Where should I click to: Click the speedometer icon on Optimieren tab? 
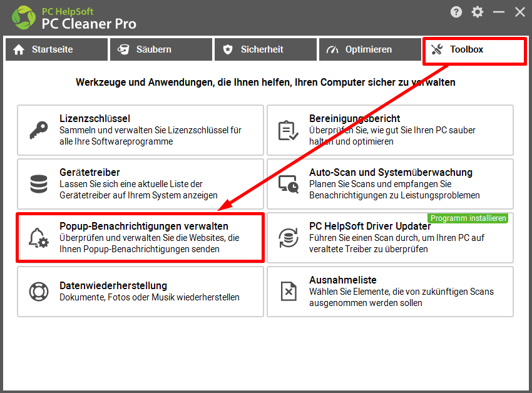[332, 49]
